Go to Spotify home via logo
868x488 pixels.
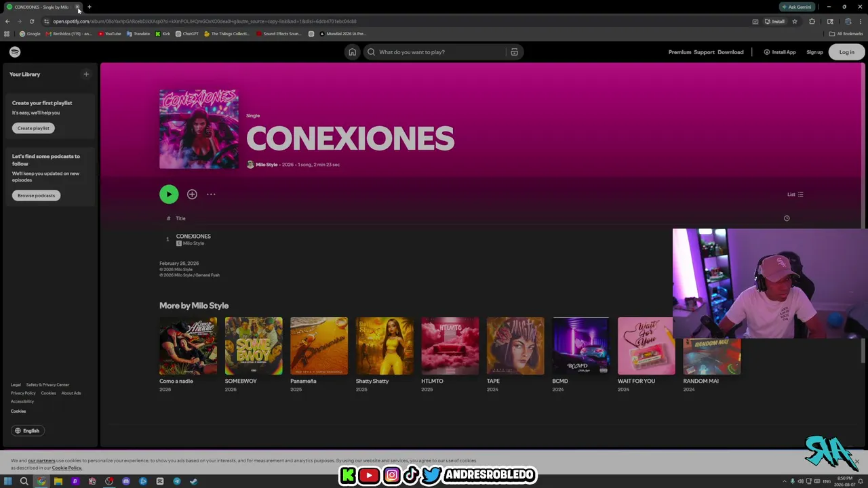coord(15,52)
